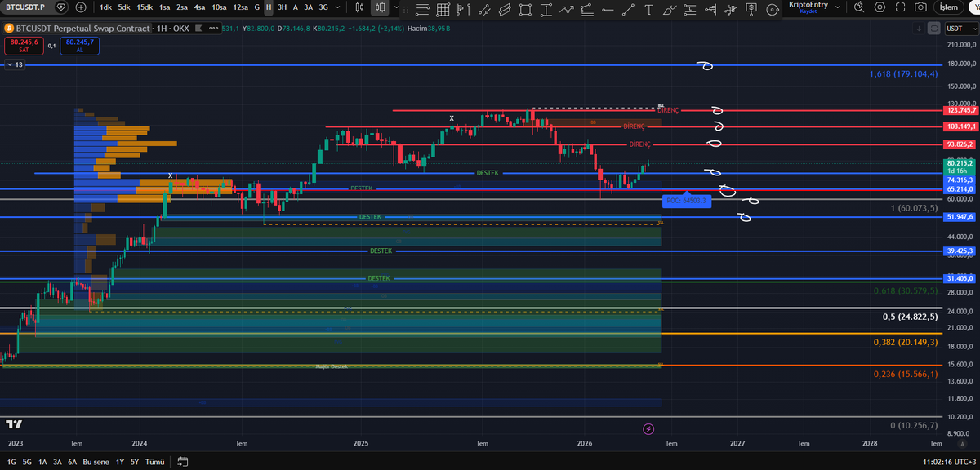Screen dimensions: 980x470
Task: Click the brush drawing tool
Action: (669, 9)
